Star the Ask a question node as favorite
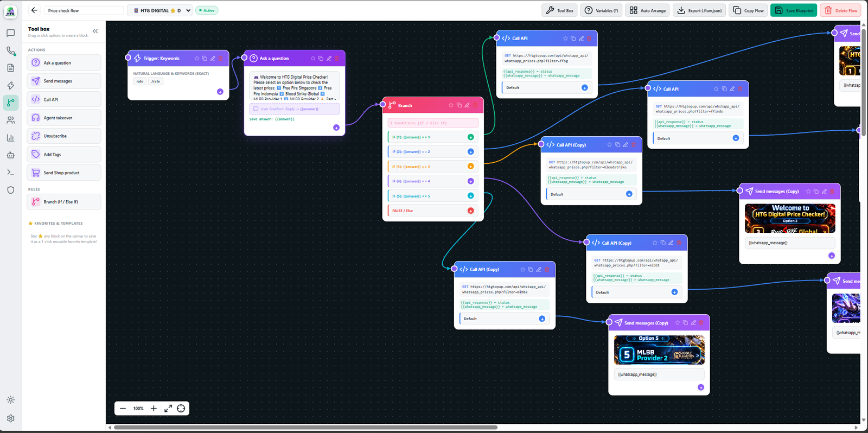The width and height of the screenshot is (868, 433). tap(313, 58)
